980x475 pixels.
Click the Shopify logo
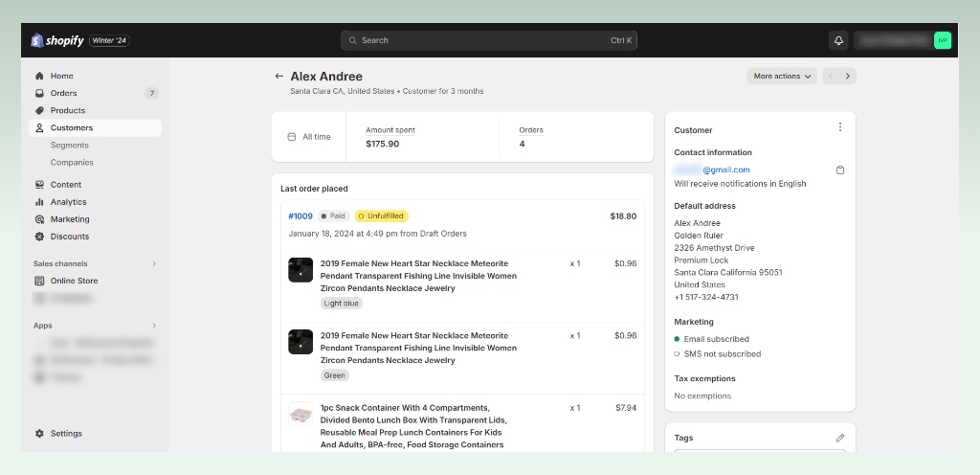click(x=56, y=40)
